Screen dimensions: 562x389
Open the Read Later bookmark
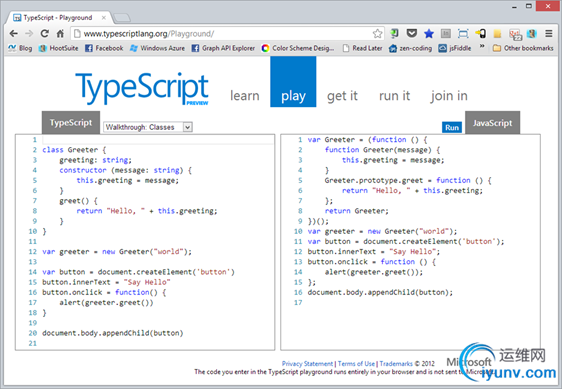362,48
